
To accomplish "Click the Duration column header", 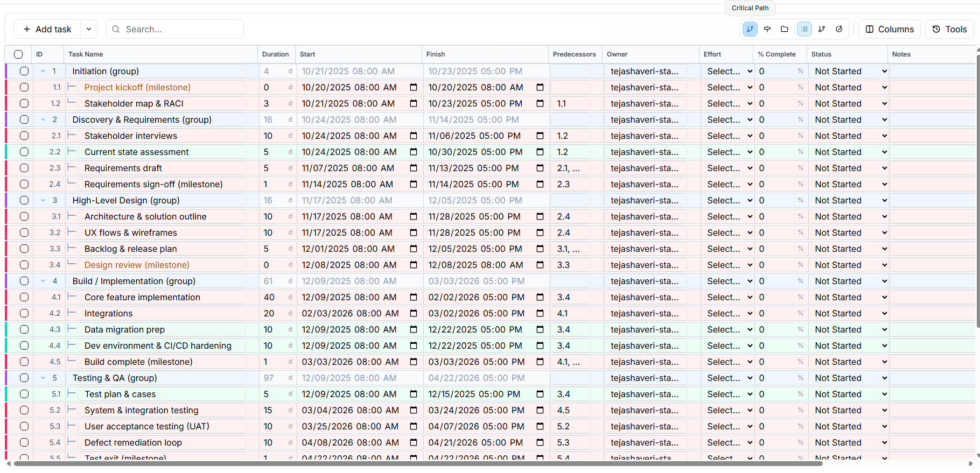I will 275,54.
